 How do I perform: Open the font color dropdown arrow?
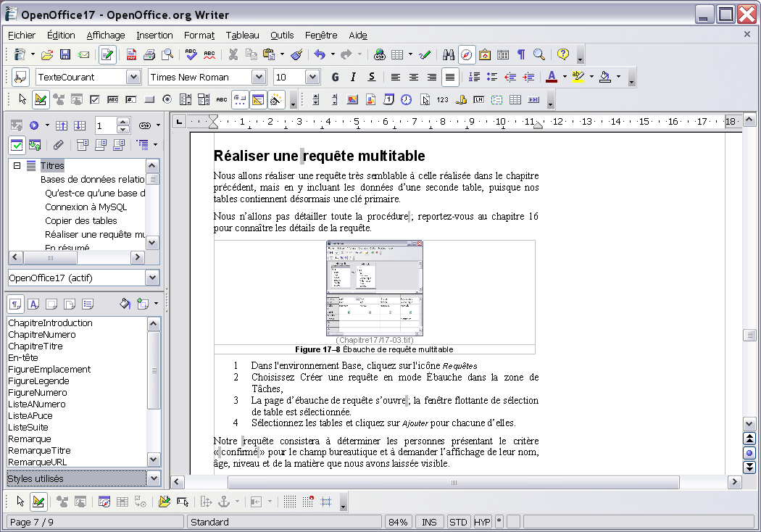point(565,77)
